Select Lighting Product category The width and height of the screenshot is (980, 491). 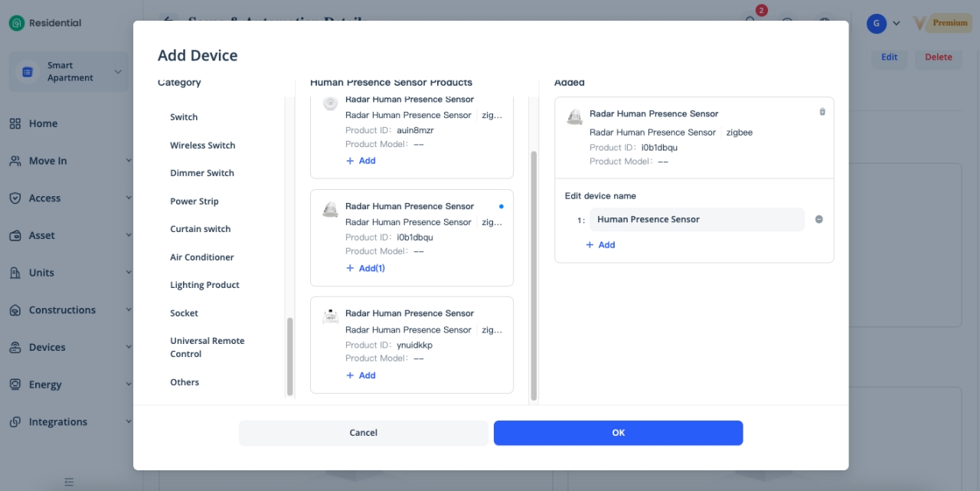[204, 285]
